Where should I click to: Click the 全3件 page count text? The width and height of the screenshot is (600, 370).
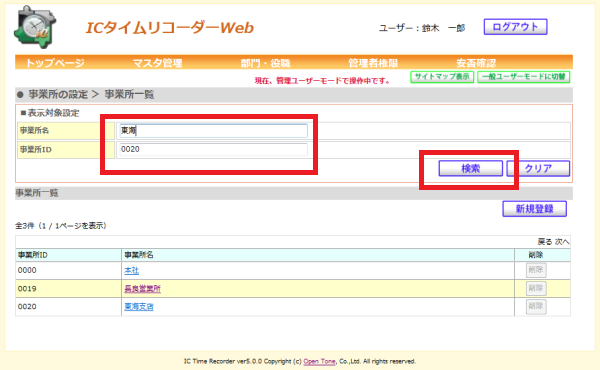click(x=60, y=226)
